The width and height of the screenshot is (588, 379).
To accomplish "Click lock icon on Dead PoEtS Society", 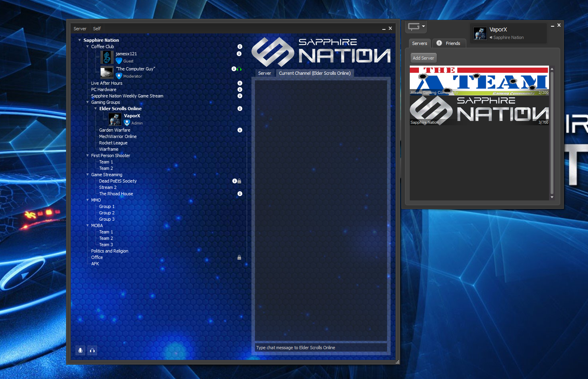I will [239, 181].
